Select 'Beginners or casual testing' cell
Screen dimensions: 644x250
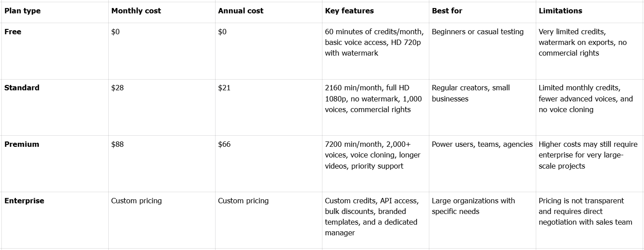[x=478, y=32]
